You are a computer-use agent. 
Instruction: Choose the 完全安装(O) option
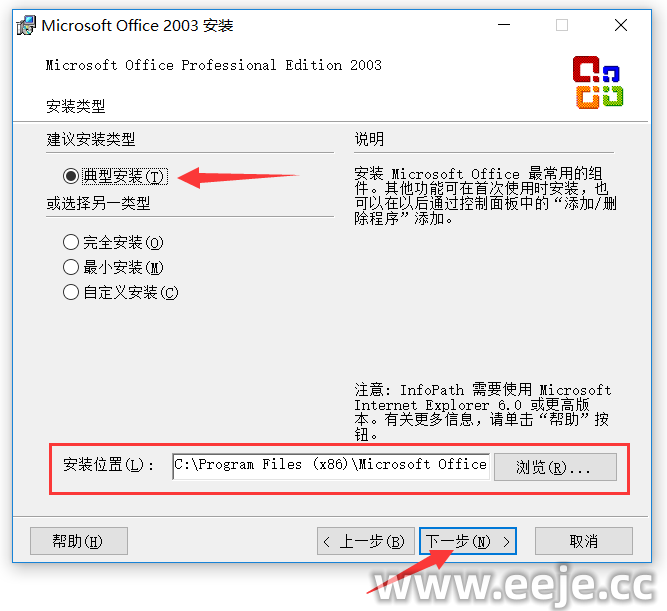71,242
